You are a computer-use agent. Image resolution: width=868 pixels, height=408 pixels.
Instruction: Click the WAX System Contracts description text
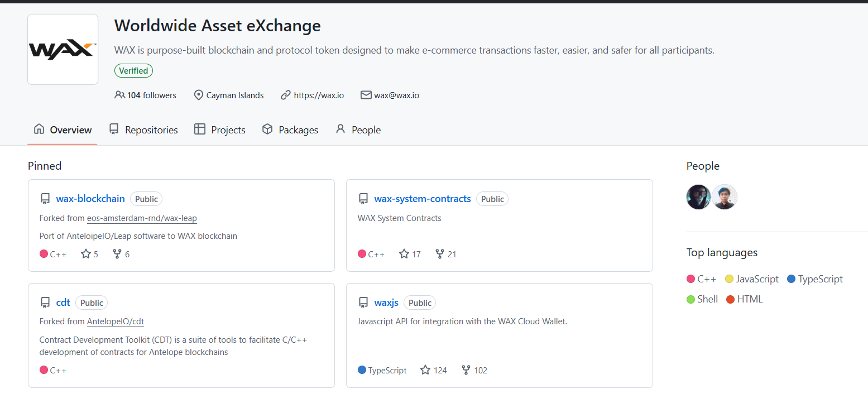pyautogui.click(x=400, y=218)
